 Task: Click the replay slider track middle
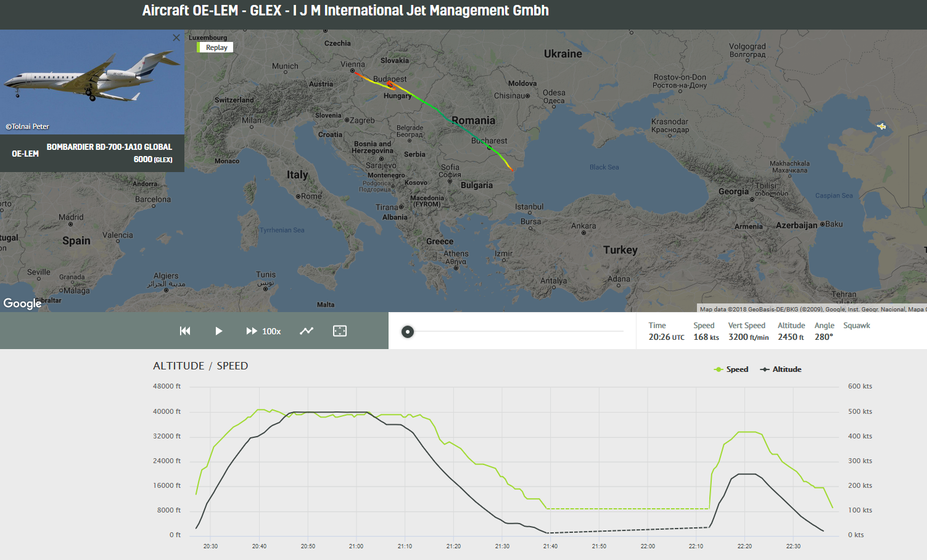pos(515,332)
